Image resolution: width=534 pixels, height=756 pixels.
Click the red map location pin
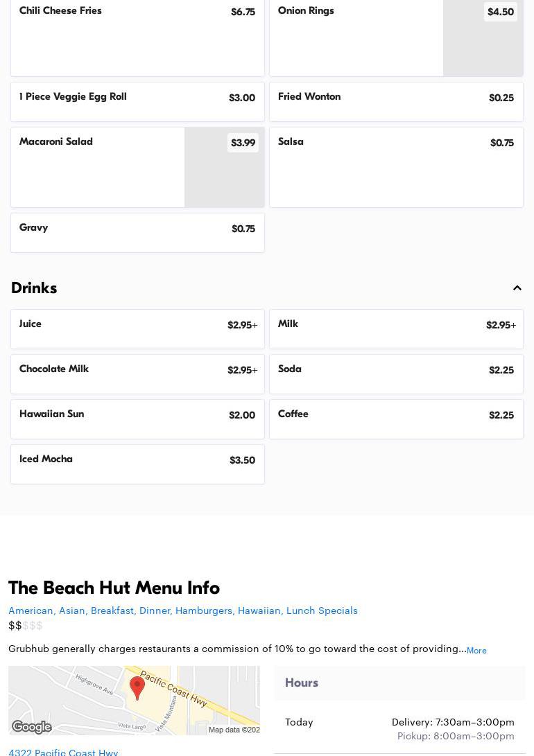pyautogui.click(x=137, y=687)
